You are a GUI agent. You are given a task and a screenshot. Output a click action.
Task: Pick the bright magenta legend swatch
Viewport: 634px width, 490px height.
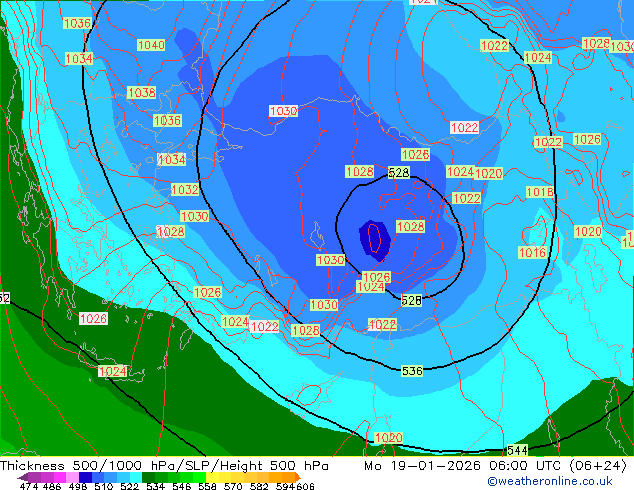[x=60, y=477]
